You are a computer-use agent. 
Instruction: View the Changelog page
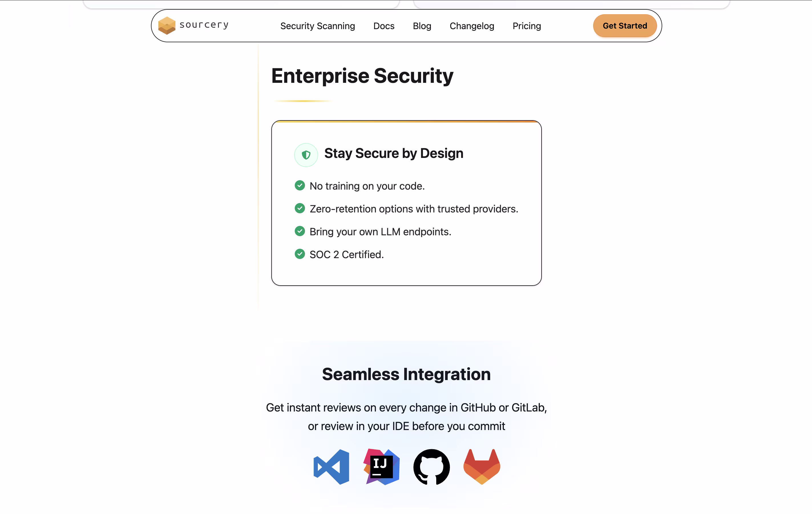[x=471, y=26]
